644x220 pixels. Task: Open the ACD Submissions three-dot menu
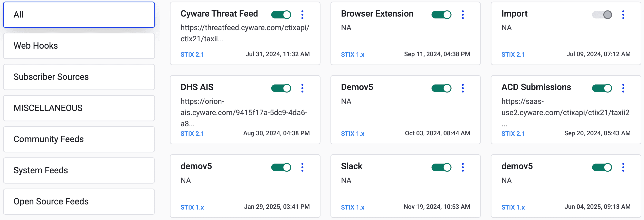(x=623, y=88)
